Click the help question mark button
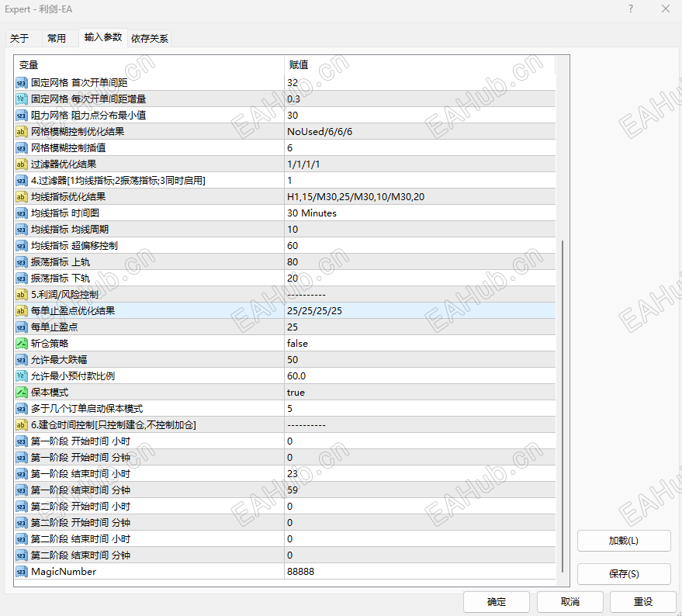This screenshot has height=616, width=682. pyautogui.click(x=631, y=9)
